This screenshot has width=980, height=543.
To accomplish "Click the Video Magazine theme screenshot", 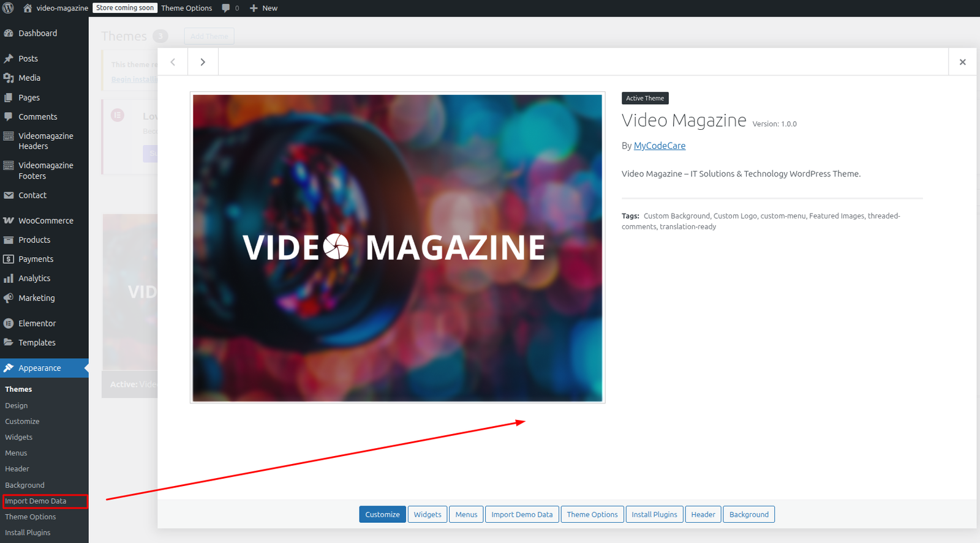I will [x=398, y=247].
